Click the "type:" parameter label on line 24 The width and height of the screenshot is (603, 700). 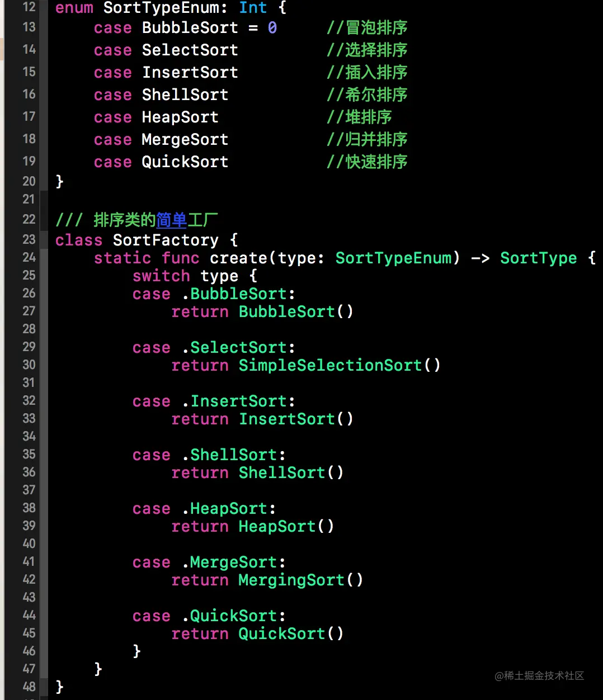[x=301, y=258]
